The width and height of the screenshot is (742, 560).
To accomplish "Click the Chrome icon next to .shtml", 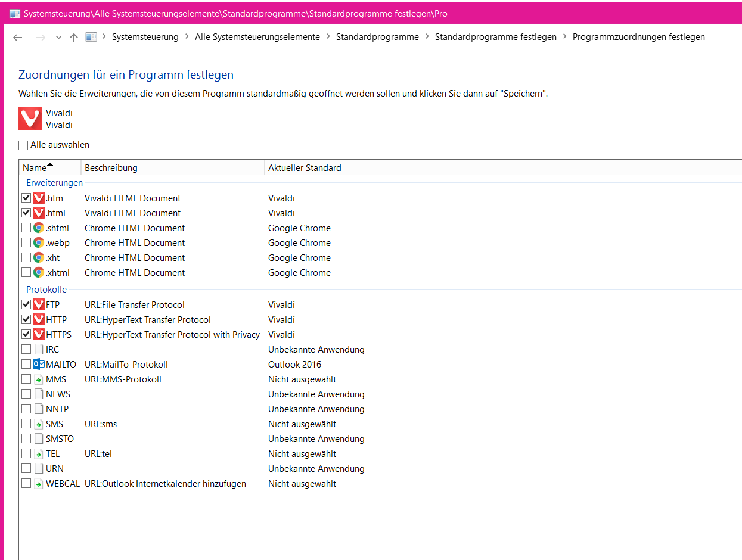I will (x=39, y=228).
